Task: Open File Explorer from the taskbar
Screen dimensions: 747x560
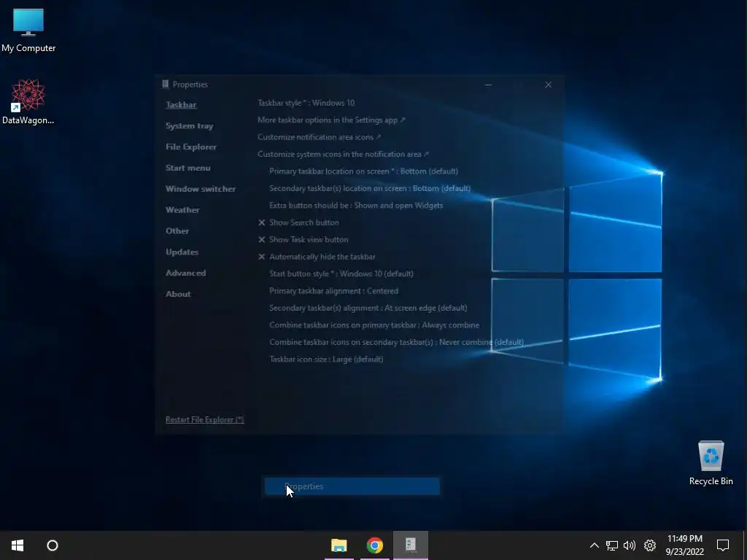Action: coord(339,545)
